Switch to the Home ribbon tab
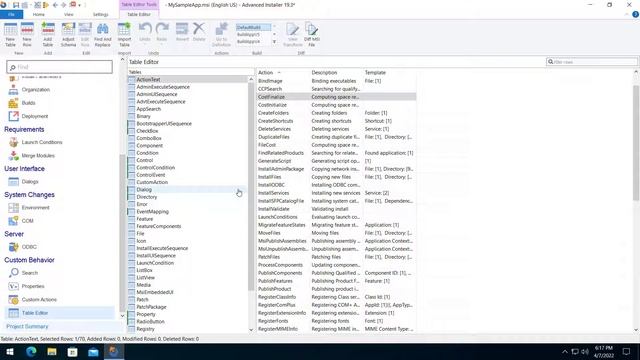The width and height of the screenshot is (640, 360). pyautogui.click(x=39, y=14)
